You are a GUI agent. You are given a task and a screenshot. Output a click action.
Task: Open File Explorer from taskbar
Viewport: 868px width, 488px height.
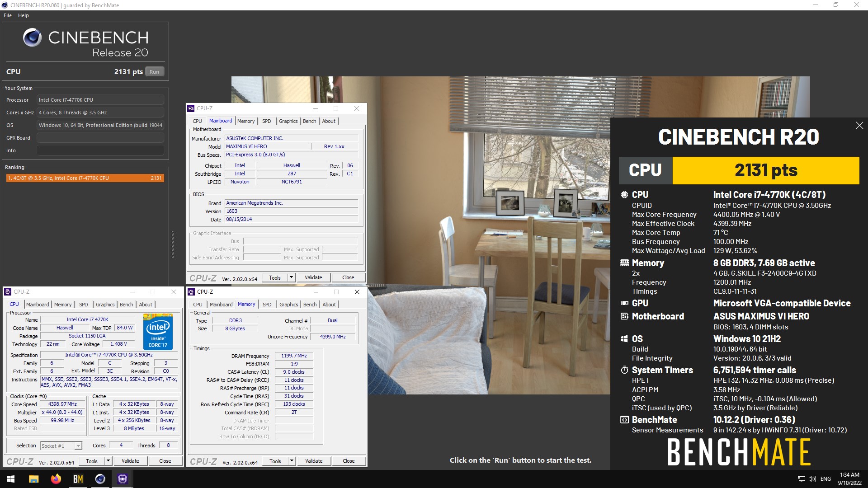(33, 479)
